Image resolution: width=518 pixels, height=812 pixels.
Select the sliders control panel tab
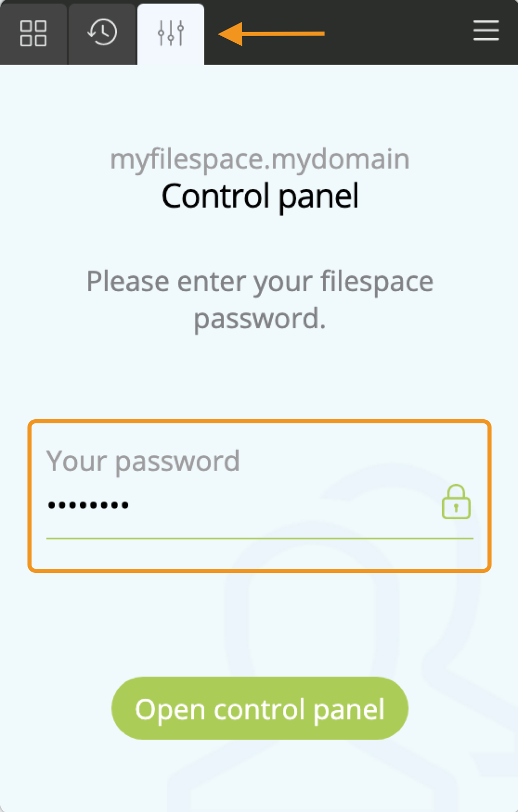tap(170, 34)
